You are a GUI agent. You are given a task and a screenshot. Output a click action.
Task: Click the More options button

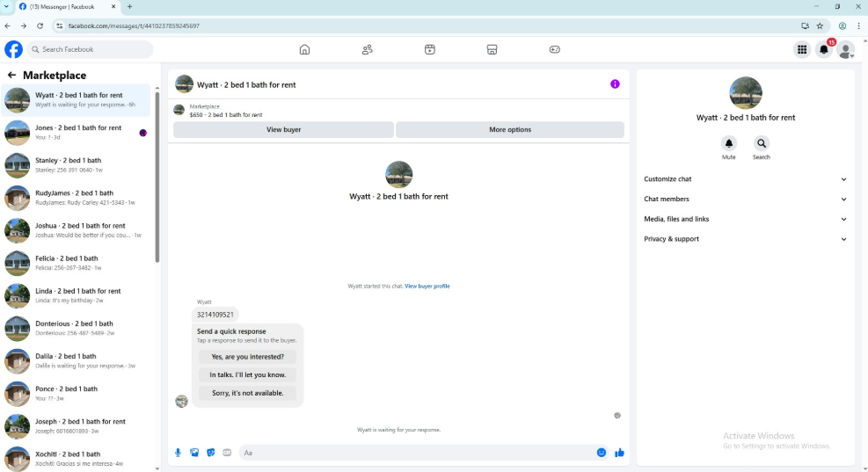pos(510,129)
